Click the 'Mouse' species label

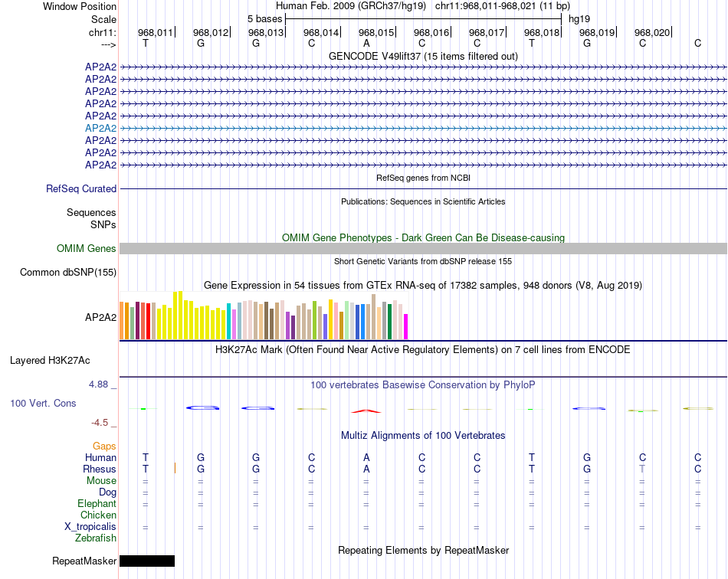(x=101, y=481)
